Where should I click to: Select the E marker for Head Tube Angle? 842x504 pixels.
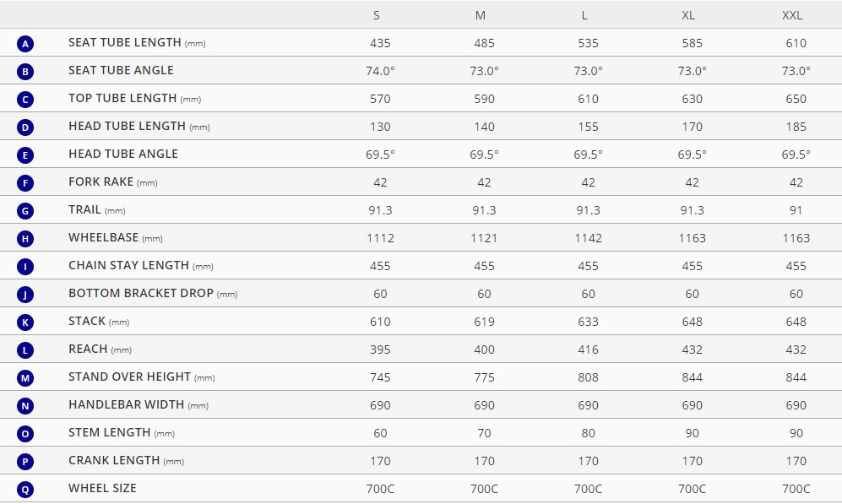coord(25,155)
